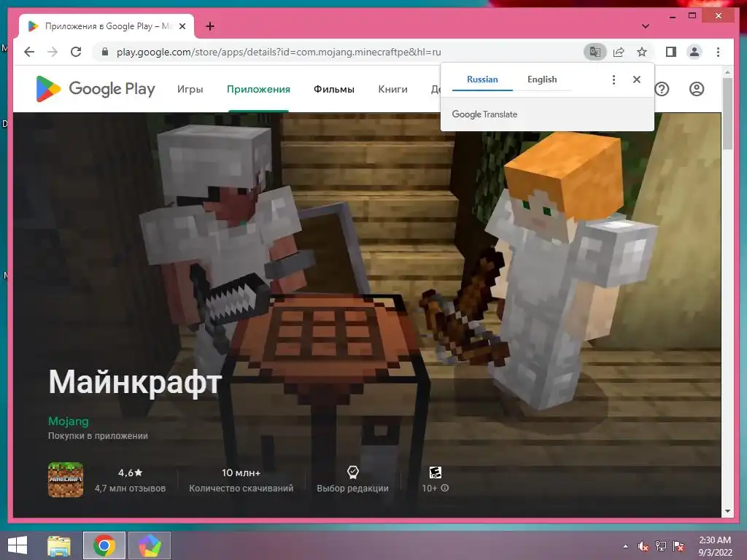Open the Google Play account icon
Image resolution: width=747 pixels, height=560 pixels.
[697, 89]
